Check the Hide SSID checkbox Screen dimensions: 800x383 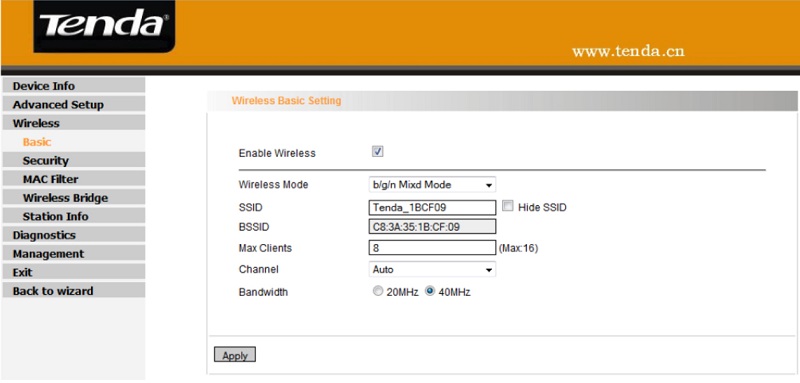tap(507, 206)
